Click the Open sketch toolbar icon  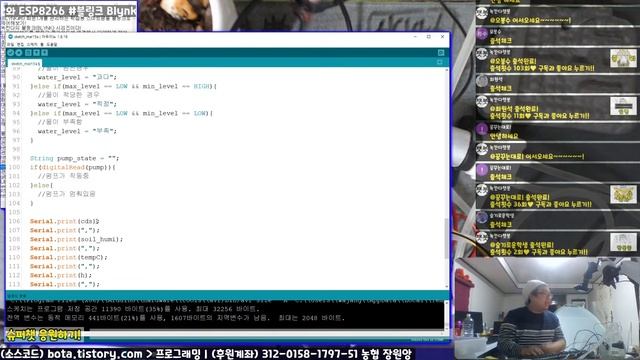(x=36, y=53)
